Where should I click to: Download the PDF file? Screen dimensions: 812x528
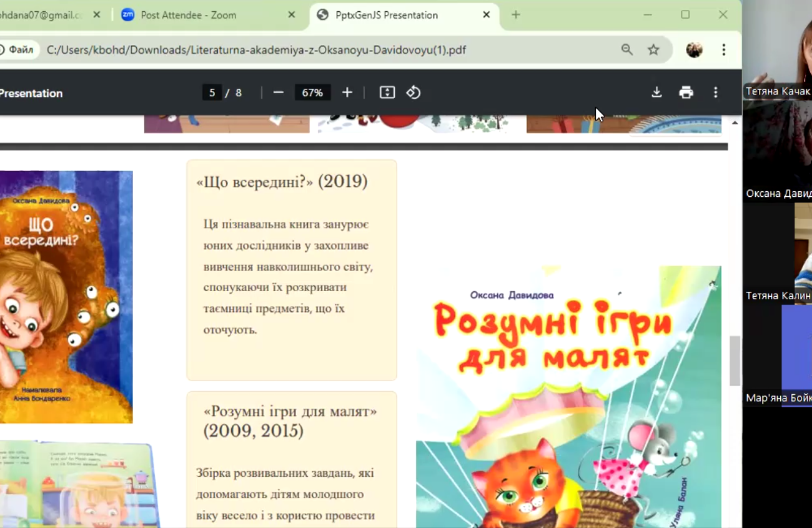(x=656, y=93)
